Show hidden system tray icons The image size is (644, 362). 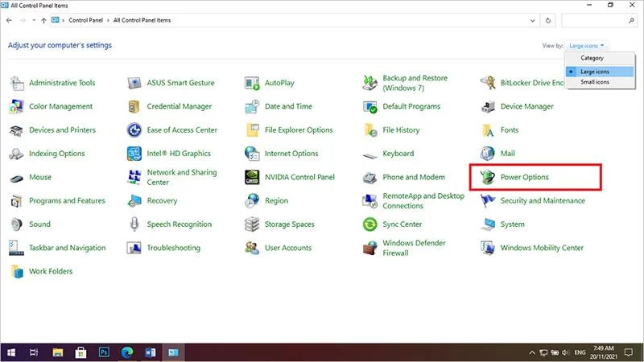[x=532, y=352]
